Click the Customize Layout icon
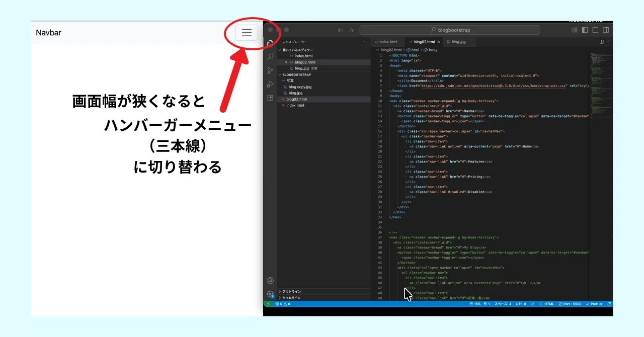644x337 pixels. pyautogui.click(x=574, y=30)
